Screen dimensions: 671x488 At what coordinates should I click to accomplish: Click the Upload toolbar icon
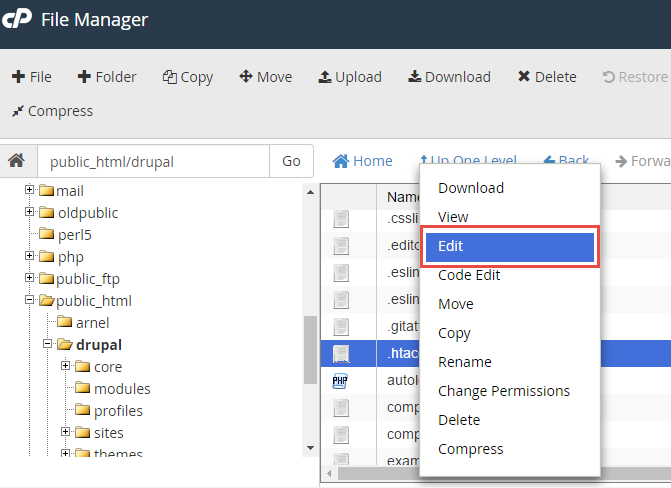pyautogui.click(x=325, y=77)
